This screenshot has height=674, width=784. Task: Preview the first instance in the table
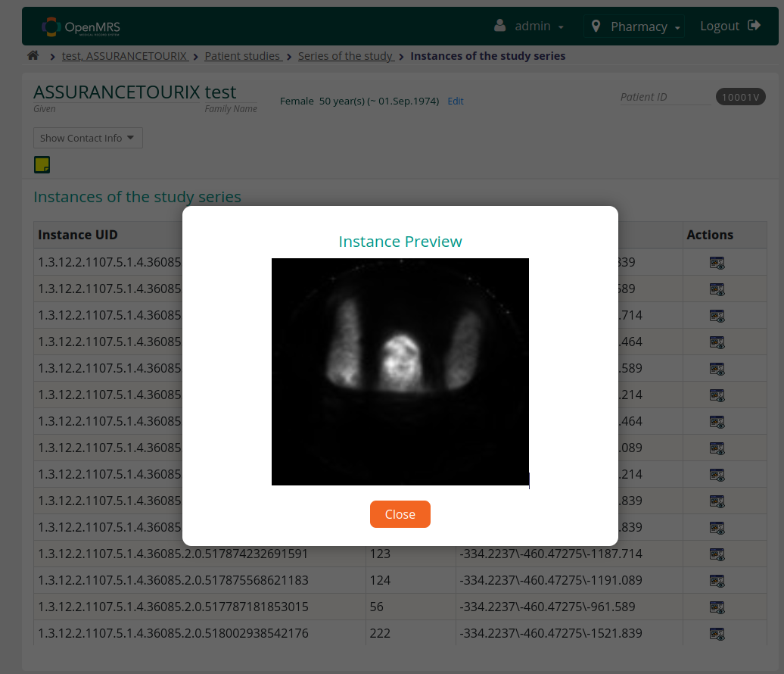coord(717,262)
